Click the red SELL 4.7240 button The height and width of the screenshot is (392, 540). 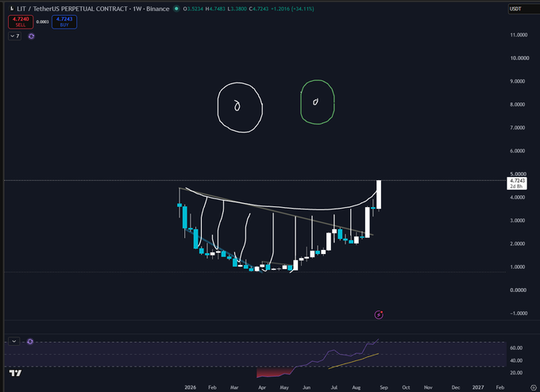[21, 21]
